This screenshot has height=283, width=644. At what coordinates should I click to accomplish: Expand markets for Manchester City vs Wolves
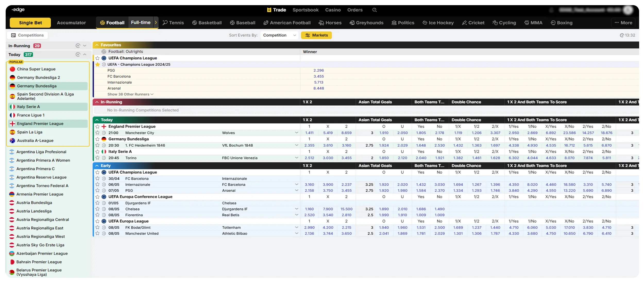click(x=296, y=133)
